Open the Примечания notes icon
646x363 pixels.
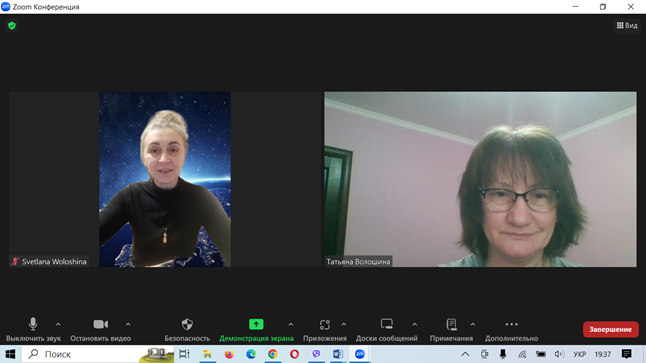pos(452,324)
